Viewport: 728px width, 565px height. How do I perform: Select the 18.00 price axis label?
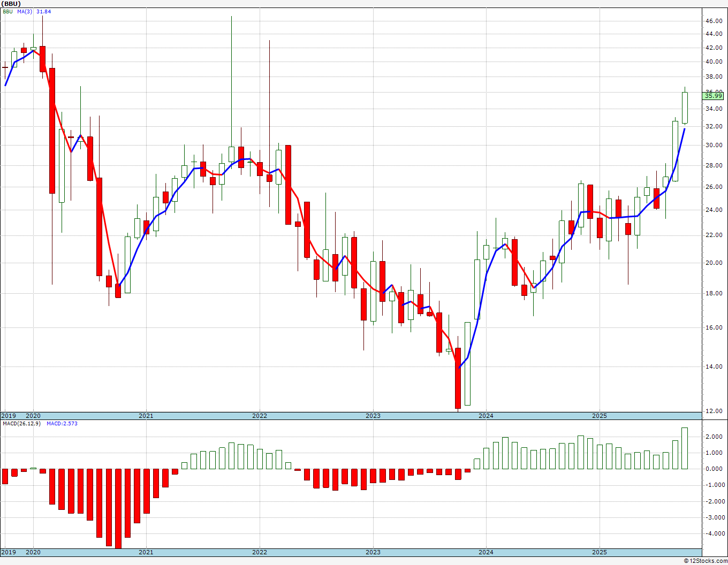pyautogui.click(x=714, y=294)
